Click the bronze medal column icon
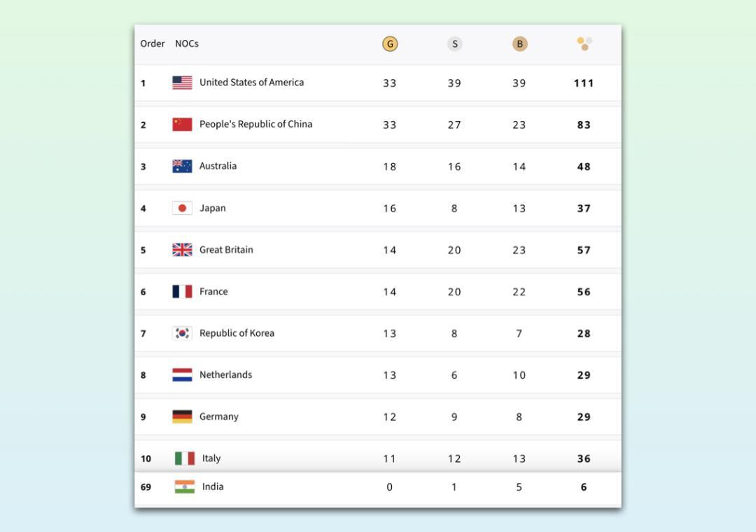 [519, 44]
